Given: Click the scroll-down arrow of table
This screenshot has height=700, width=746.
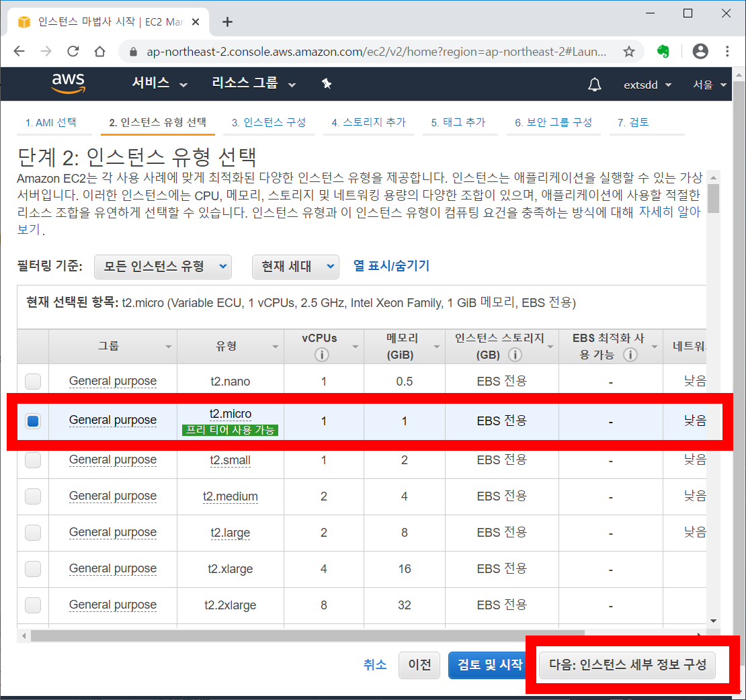Looking at the screenshot, I should [713, 621].
